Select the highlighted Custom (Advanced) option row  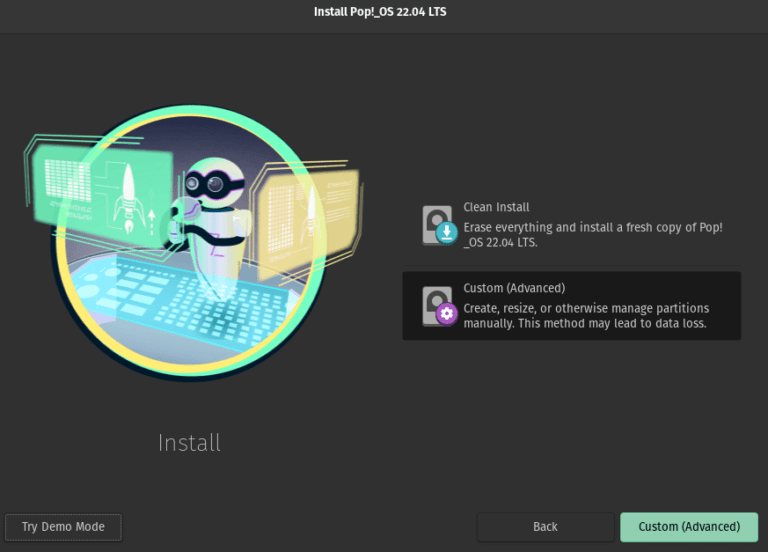pos(571,306)
